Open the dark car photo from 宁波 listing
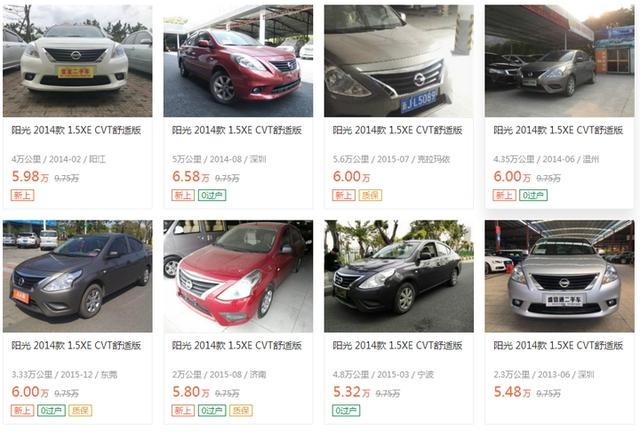 coord(399,276)
